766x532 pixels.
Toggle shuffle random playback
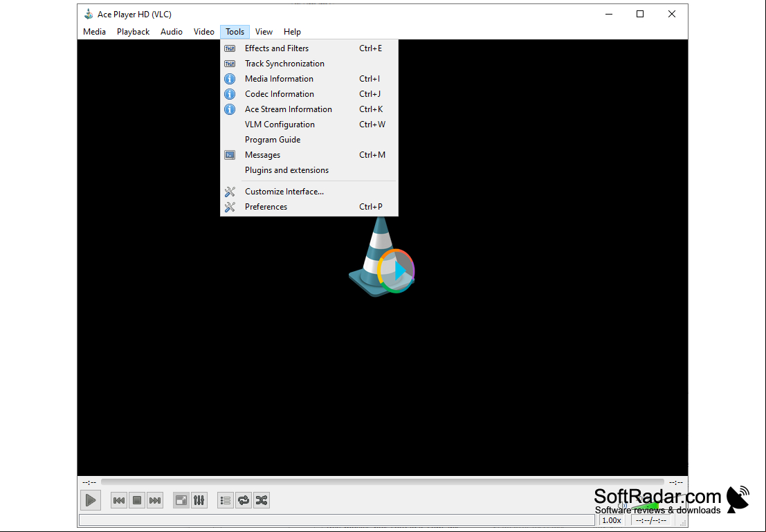[262, 499]
